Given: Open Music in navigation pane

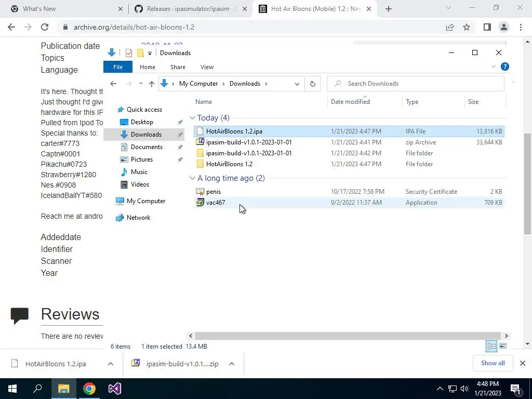Looking at the screenshot, I should tap(139, 172).
